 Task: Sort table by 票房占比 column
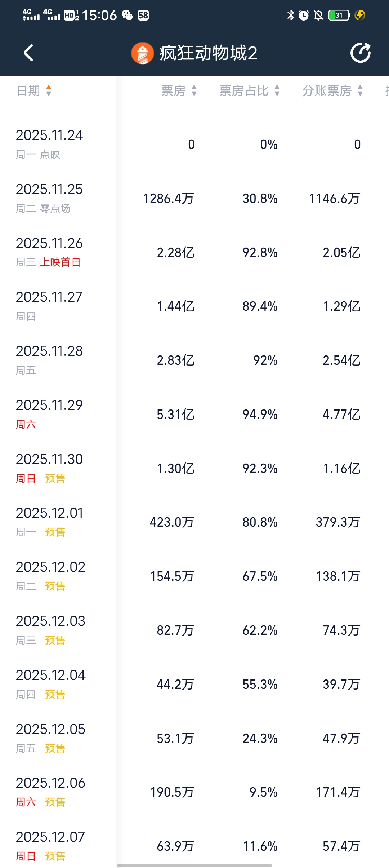click(x=249, y=90)
